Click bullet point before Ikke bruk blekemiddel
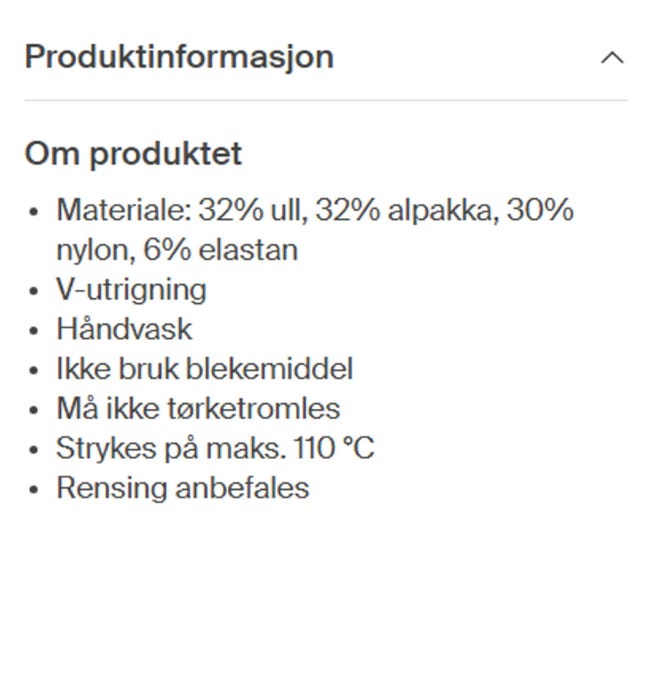 click(x=35, y=371)
